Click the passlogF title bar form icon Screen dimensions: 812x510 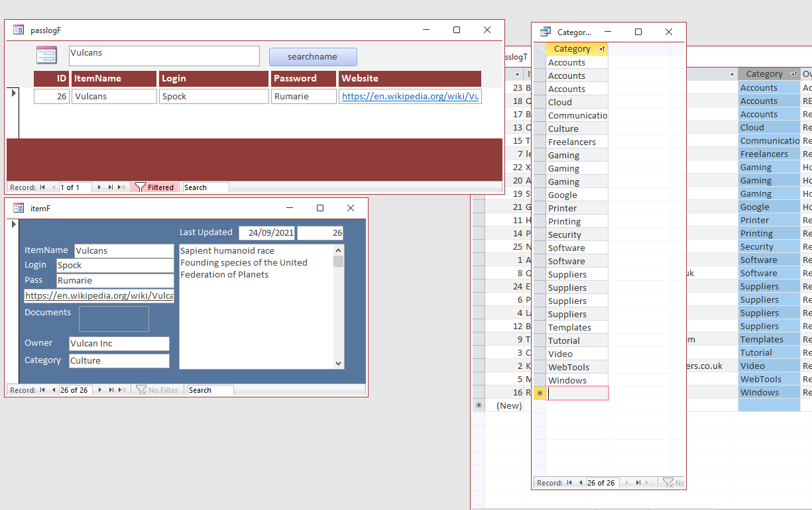point(19,30)
